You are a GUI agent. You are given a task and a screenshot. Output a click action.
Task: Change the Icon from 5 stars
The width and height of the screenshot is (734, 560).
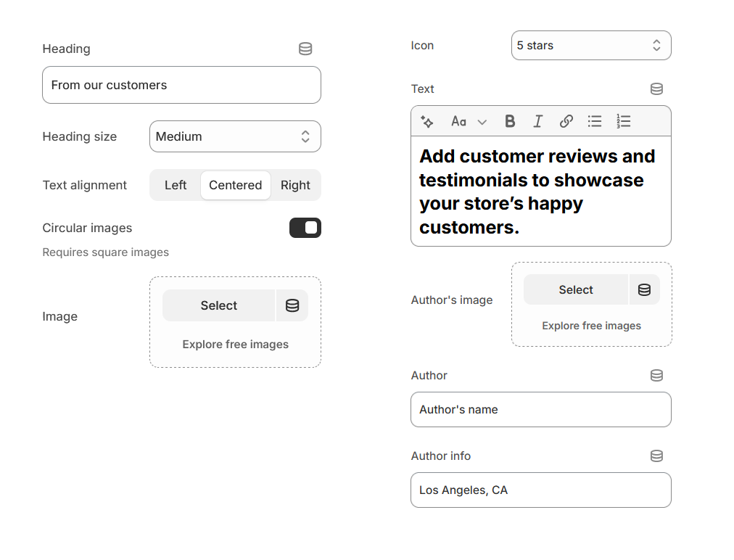[591, 45]
